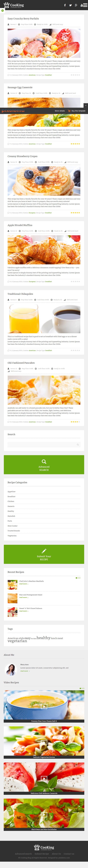Click the Google Plus header icon
The height and width of the screenshot is (868, 88).
tap(76, 5)
